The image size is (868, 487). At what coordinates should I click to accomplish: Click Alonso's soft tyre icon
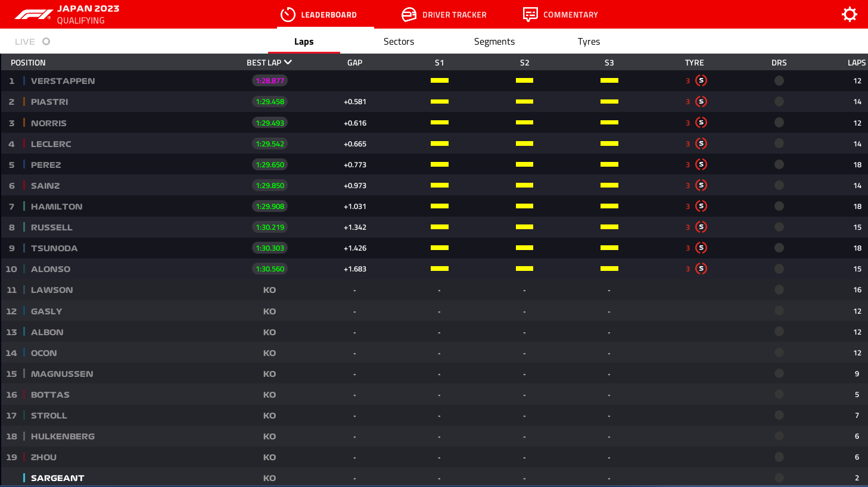(x=701, y=269)
